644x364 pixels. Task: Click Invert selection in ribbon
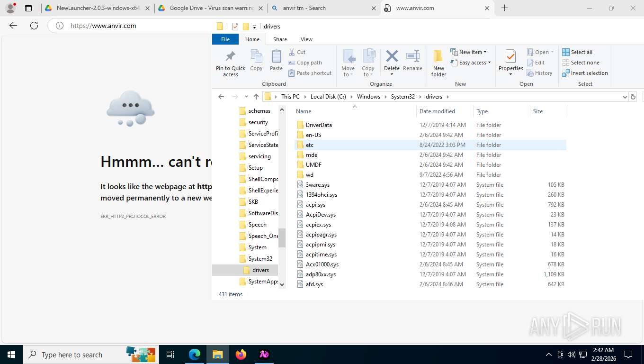[585, 73]
